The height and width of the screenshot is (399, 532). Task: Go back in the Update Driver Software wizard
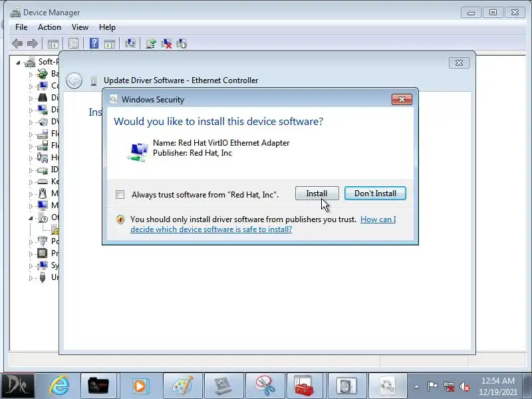point(74,80)
